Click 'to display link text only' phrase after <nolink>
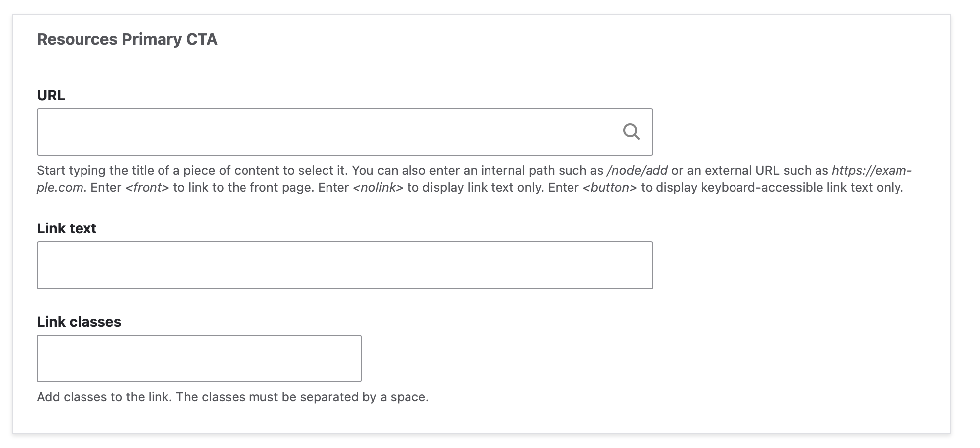 (475, 188)
